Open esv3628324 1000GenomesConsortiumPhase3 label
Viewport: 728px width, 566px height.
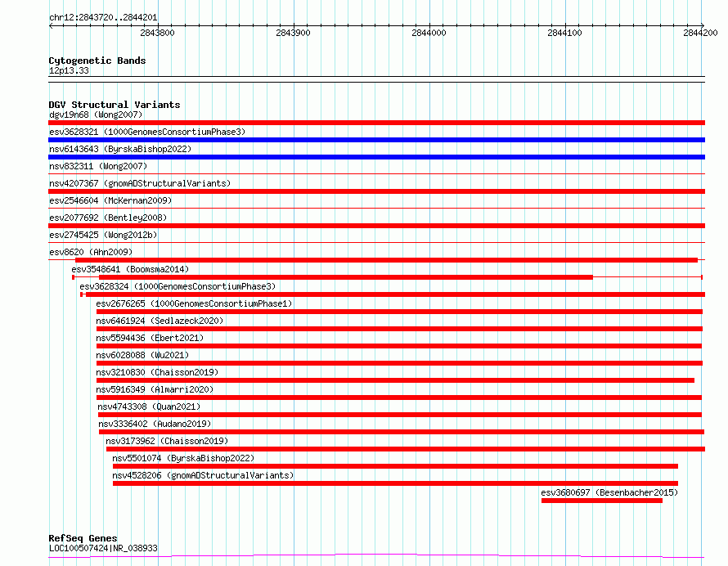178,286
